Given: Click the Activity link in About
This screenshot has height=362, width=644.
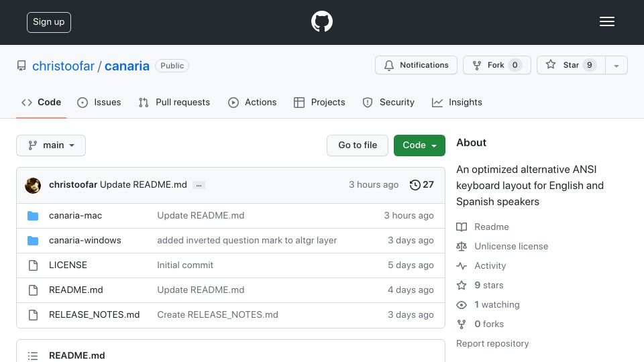Looking at the screenshot, I should point(490,266).
